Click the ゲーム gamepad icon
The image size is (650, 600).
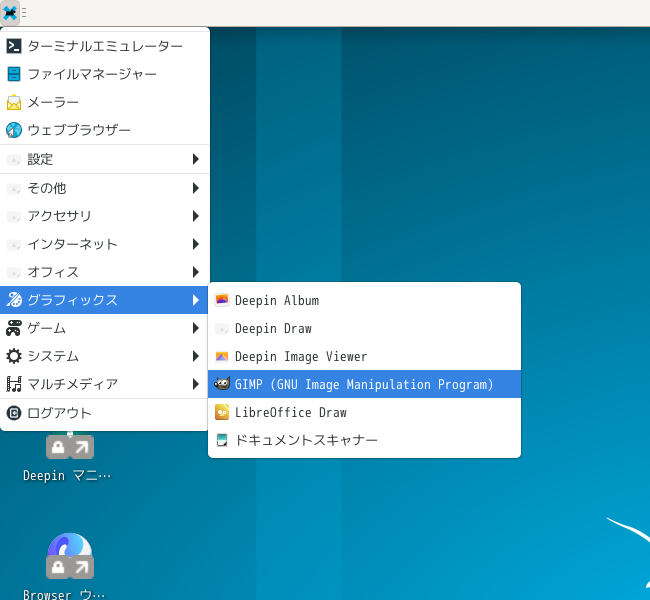click(x=14, y=328)
